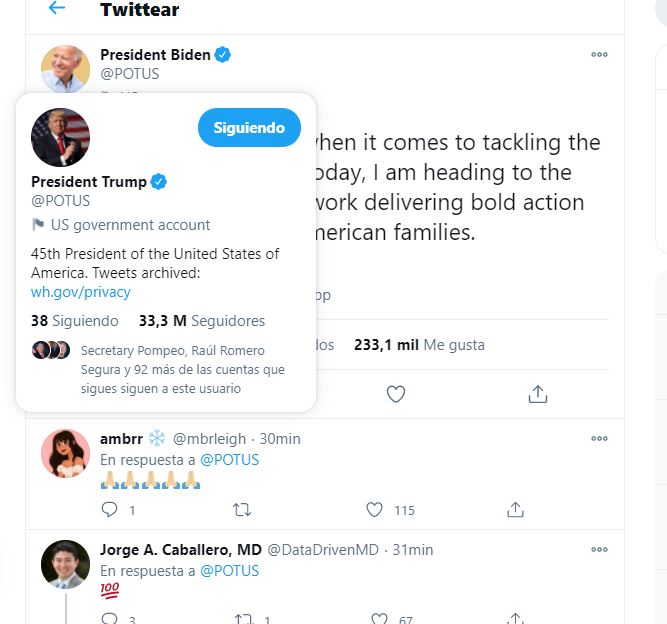View the 38 Siguiendo accounts list

tap(74, 321)
